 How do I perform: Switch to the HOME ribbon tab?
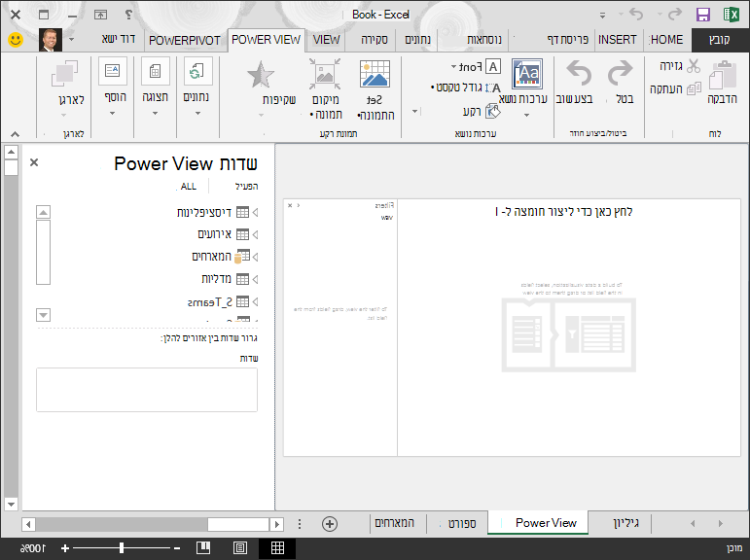pos(666,40)
